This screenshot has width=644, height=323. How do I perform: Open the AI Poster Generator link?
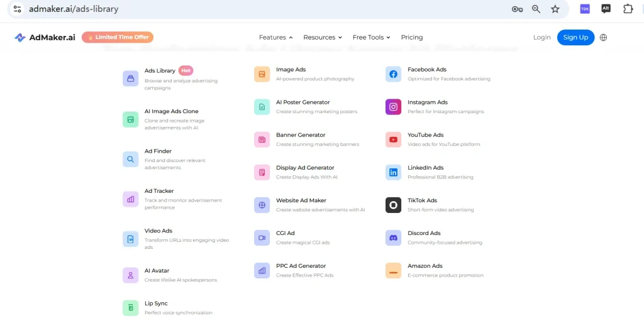tap(303, 102)
